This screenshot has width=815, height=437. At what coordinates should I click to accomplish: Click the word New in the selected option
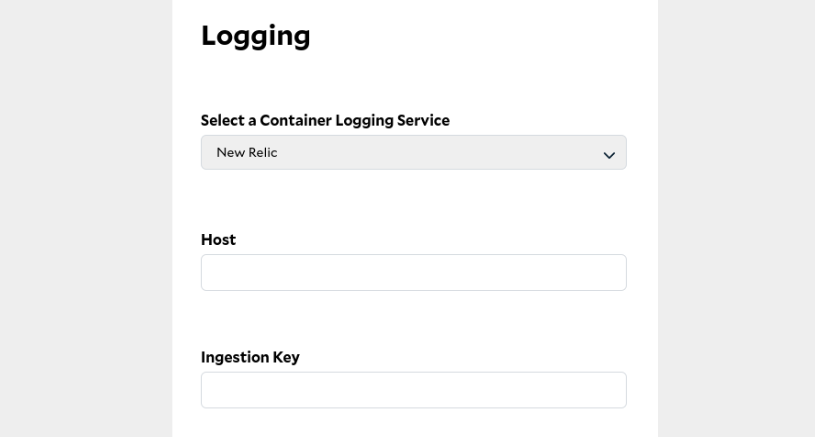pyautogui.click(x=231, y=152)
